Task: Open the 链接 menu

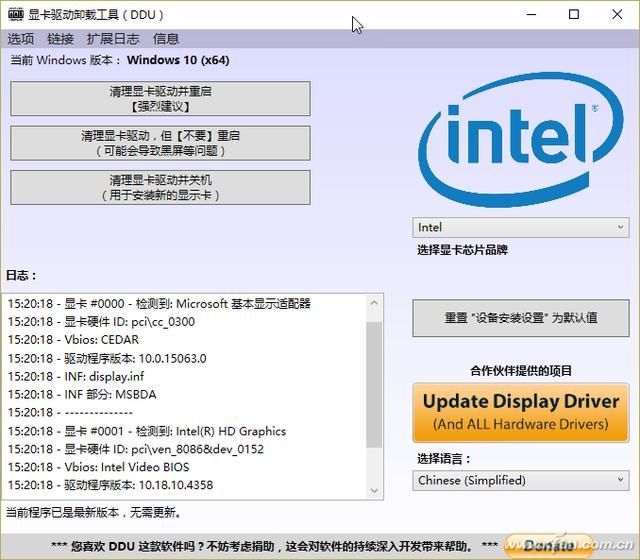Action: pyautogui.click(x=60, y=39)
